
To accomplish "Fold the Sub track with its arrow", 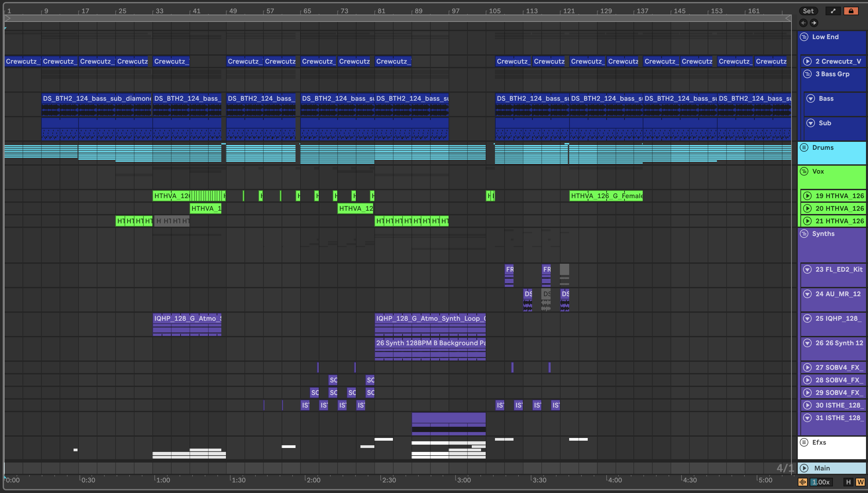I will [x=810, y=123].
